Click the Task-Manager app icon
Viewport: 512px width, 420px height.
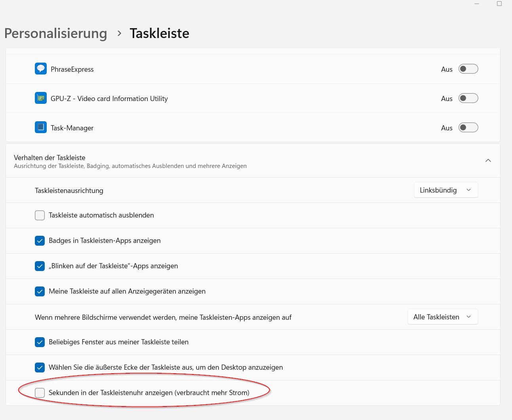(41, 128)
